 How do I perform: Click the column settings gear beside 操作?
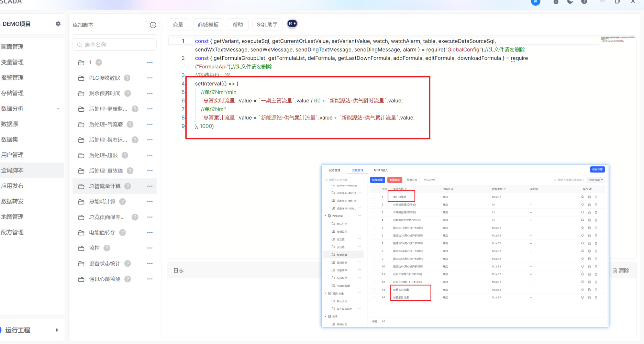pyautogui.click(x=590, y=189)
